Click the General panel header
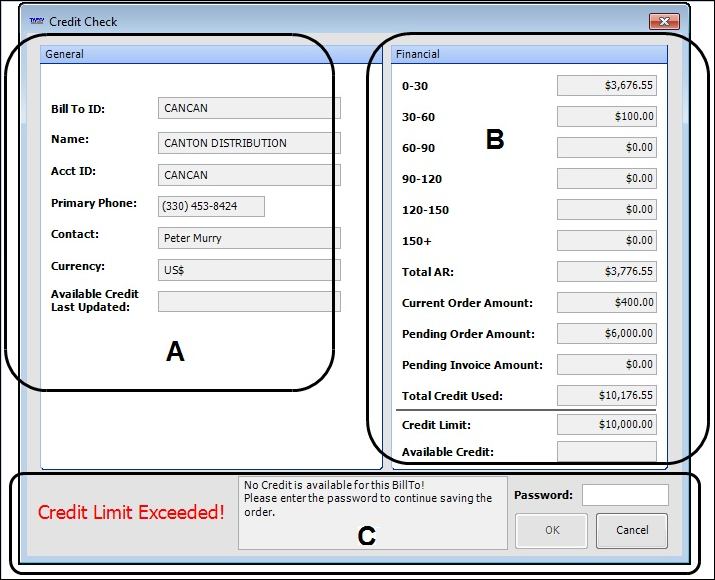The width and height of the screenshot is (715, 580). pyautogui.click(x=211, y=54)
